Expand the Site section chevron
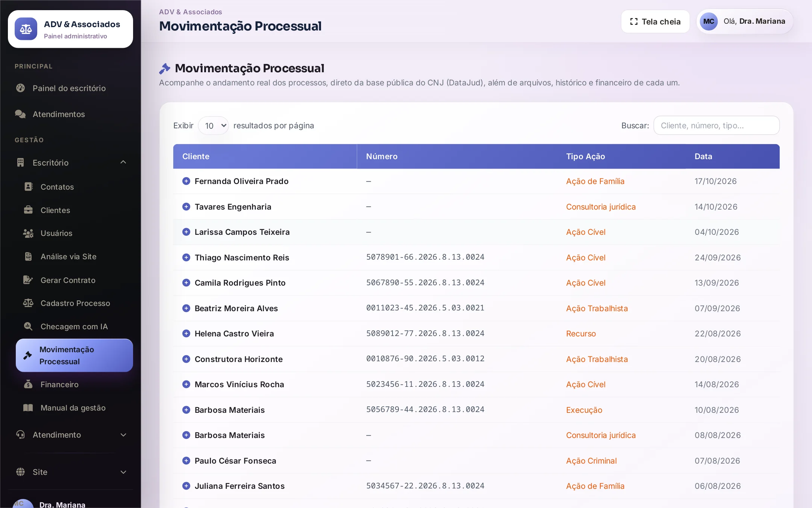The height and width of the screenshot is (508, 812). point(123,472)
